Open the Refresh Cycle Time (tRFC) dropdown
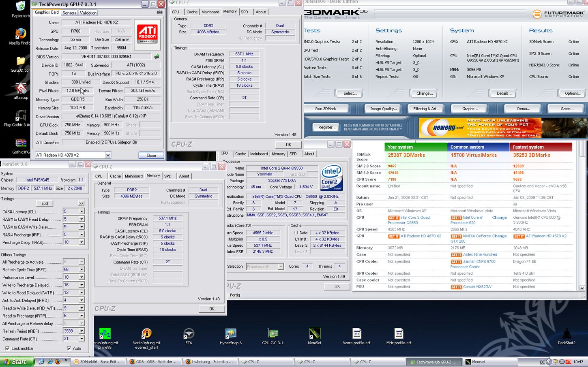Screen dimensions: 588x367 82,269
